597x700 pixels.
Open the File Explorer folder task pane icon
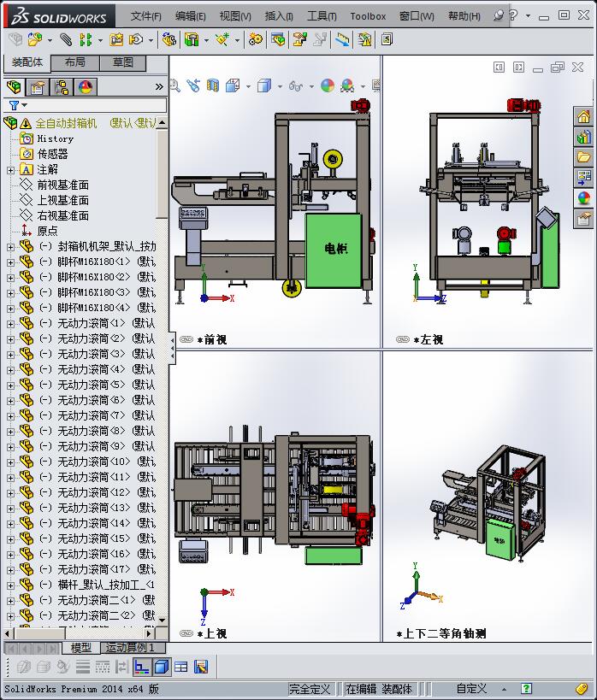583,157
